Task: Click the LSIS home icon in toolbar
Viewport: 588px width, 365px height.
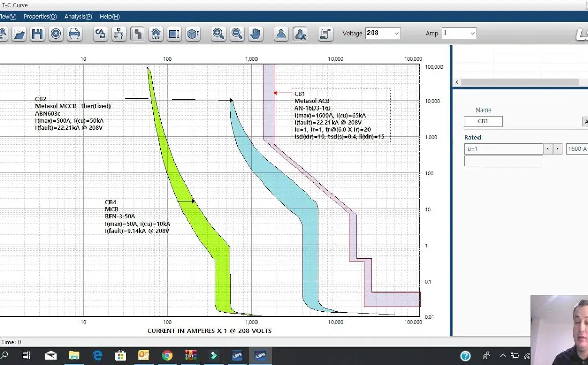Action: tap(156, 34)
